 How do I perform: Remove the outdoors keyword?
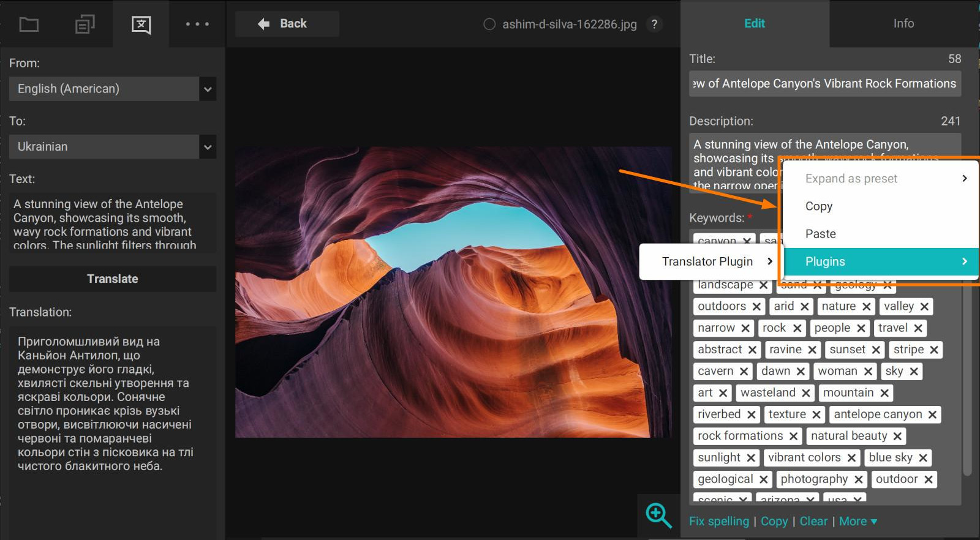pyautogui.click(x=756, y=307)
